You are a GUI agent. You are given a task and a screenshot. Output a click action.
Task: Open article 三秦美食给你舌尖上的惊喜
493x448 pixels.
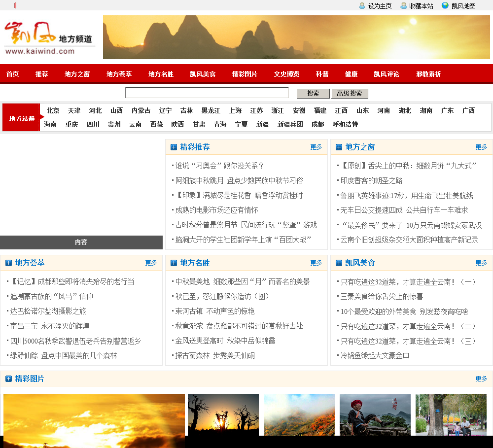click(x=382, y=297)
